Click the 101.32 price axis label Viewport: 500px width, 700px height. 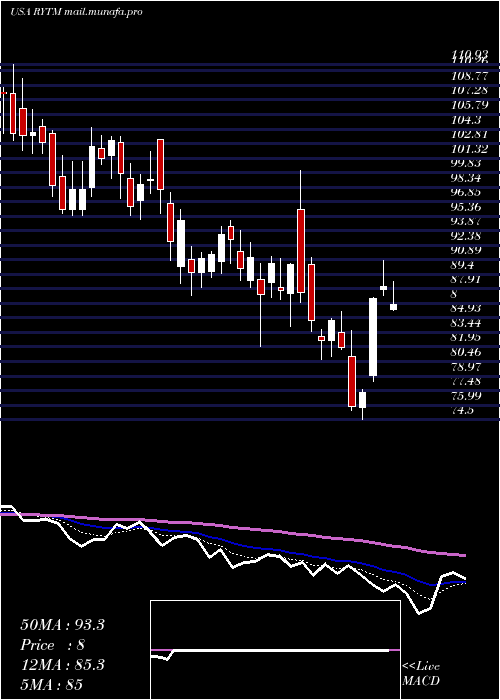469,149
